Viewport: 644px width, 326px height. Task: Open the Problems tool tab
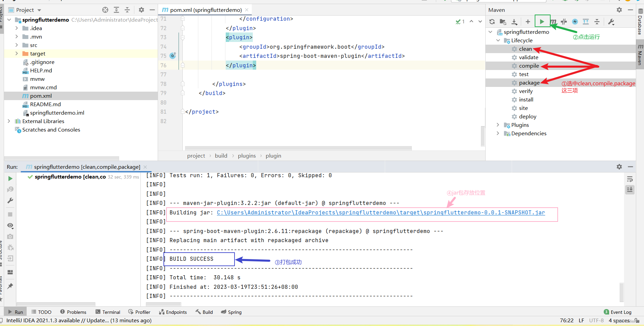click(x=73, y=312)
